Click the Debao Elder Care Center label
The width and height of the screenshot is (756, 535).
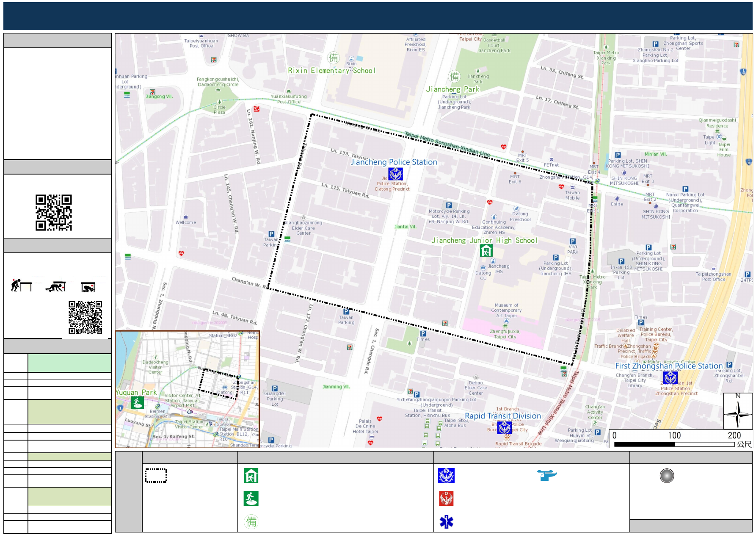pyautogui.click(x=476, y=388)
